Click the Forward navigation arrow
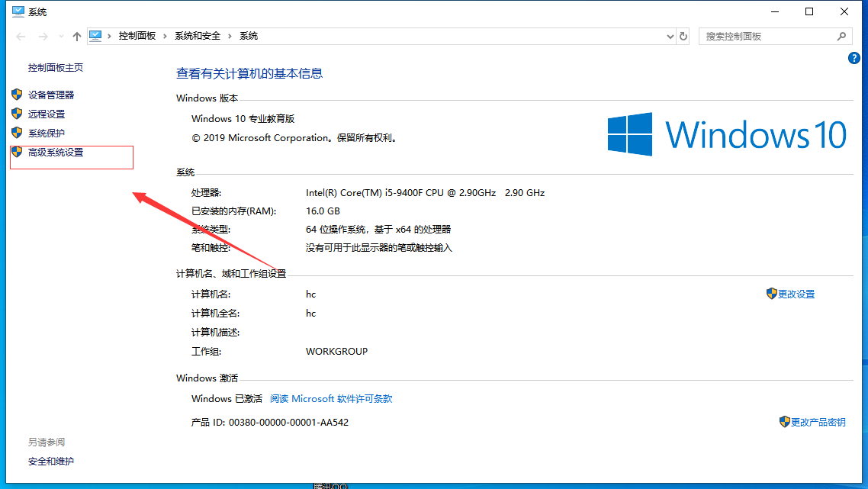 click(43, 37)
